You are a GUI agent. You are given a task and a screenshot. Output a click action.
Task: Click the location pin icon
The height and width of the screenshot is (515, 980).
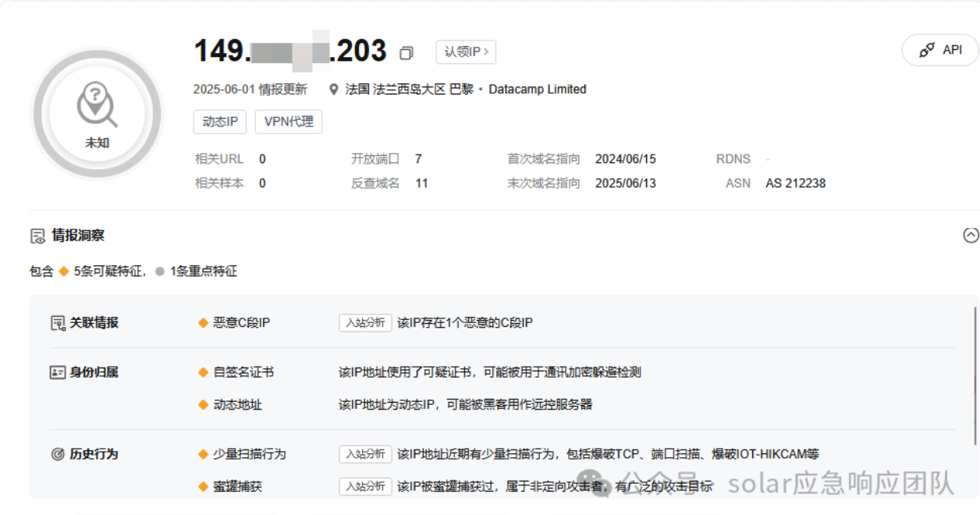tap(334, 90)
